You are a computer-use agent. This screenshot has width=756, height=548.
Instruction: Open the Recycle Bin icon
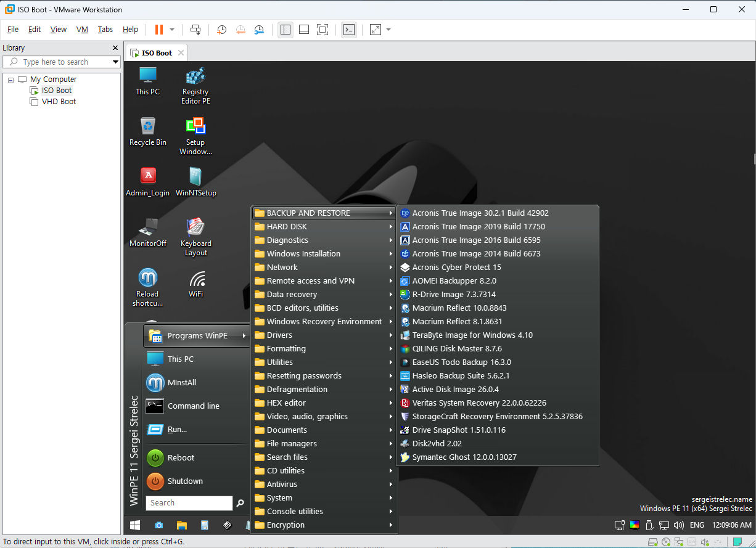(x=147, y=131)
